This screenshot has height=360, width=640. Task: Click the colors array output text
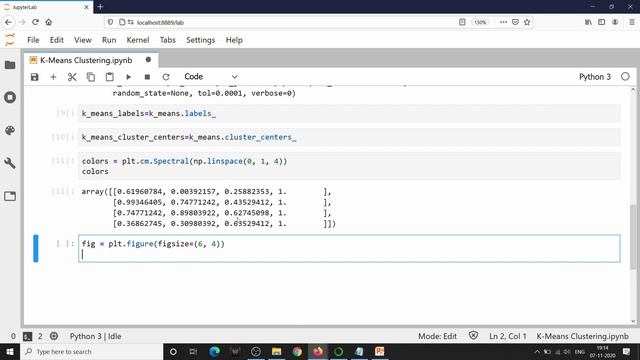coord(208,207)
